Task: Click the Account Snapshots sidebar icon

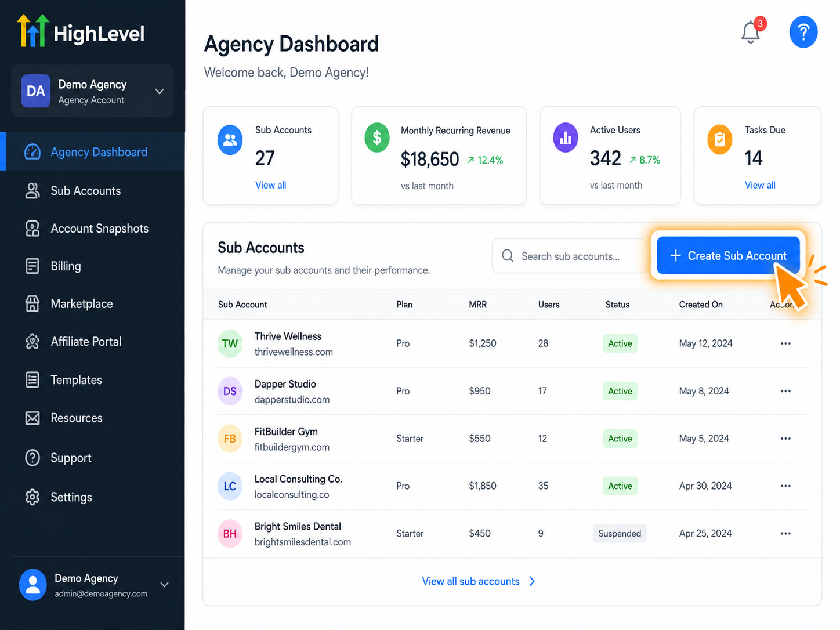Action: [32, 229]
